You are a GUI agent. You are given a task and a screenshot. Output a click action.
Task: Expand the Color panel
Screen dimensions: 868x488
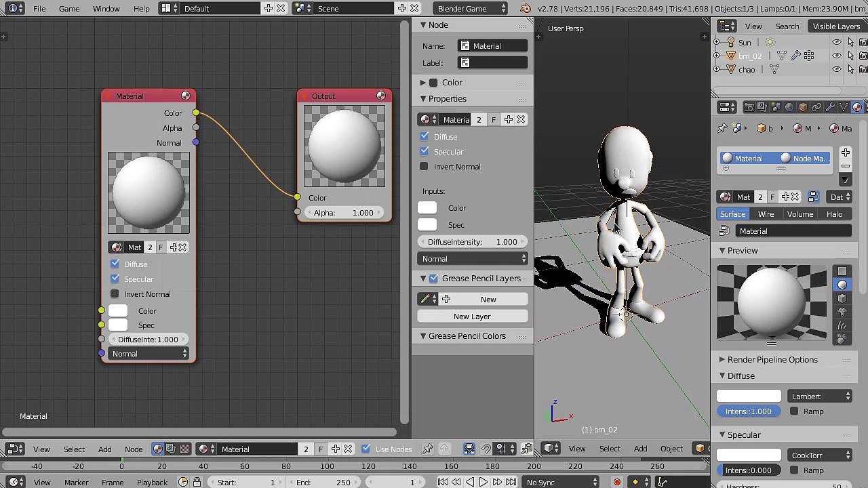423,83
